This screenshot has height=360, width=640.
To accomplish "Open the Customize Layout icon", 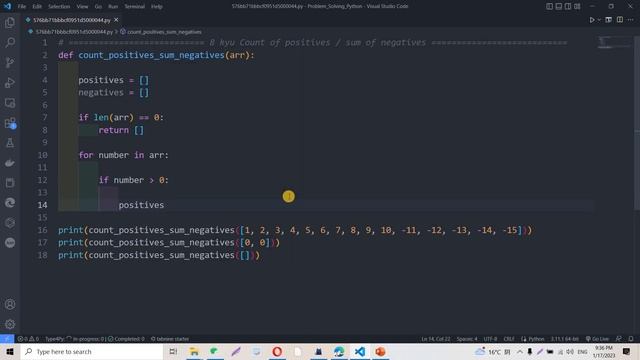I will [x=577, y=6].
